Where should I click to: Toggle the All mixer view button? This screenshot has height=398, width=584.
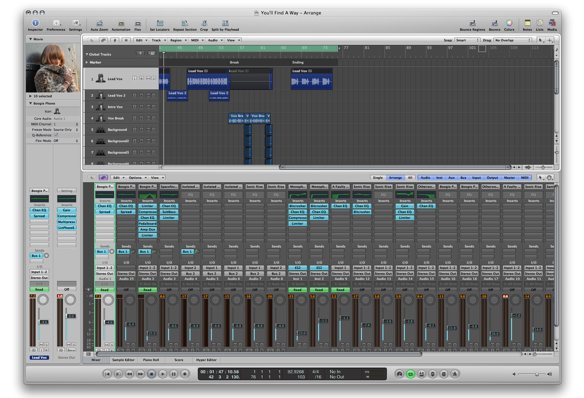[x=410, y=178]
